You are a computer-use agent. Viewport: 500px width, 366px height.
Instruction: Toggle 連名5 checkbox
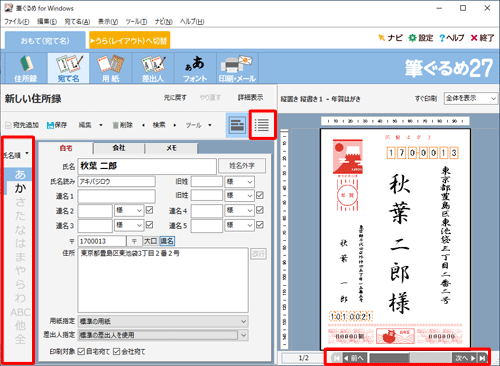pos(260,225)
